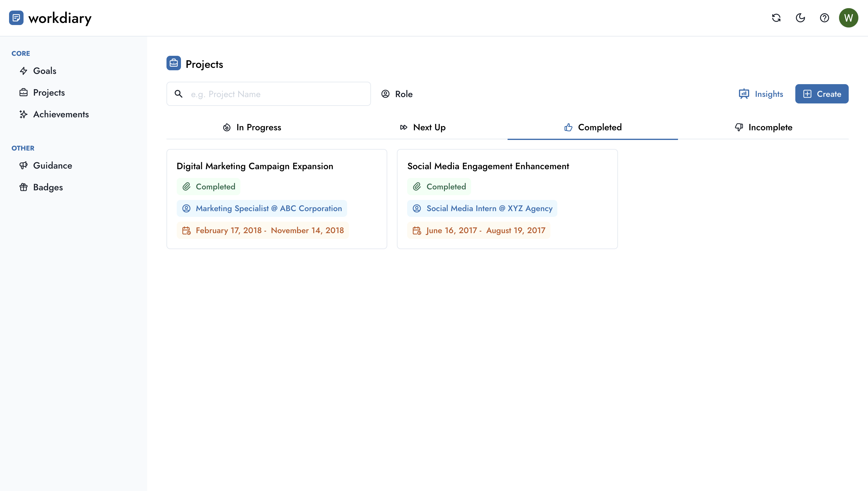Click the search magnifier icon
The height and width of the screenshot is (491, 868).
179,94
